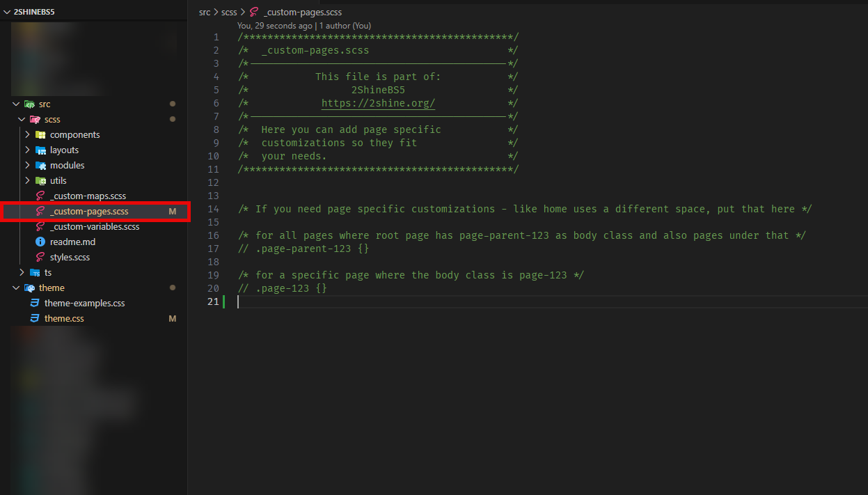Click the modified indicator on _custom-pages.scss
The width and height of the screenshot is (868, 495).
pos(173,211)
